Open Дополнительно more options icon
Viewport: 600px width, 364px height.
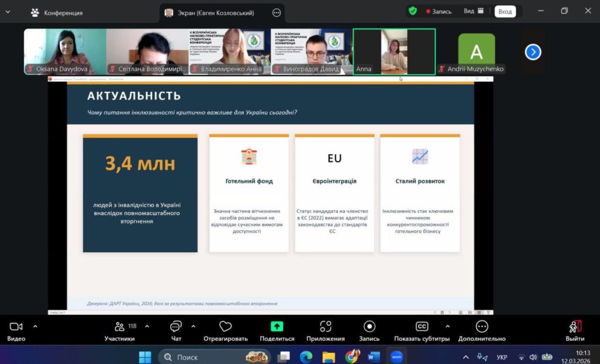[x=482, y=327]
